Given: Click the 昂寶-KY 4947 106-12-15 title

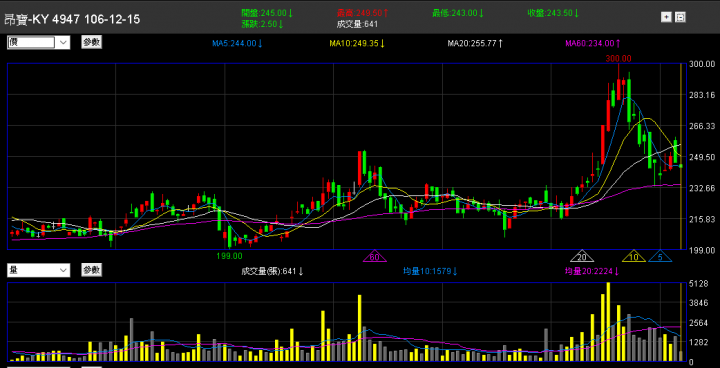Looking at the screenshot, I should click(72, 19).
